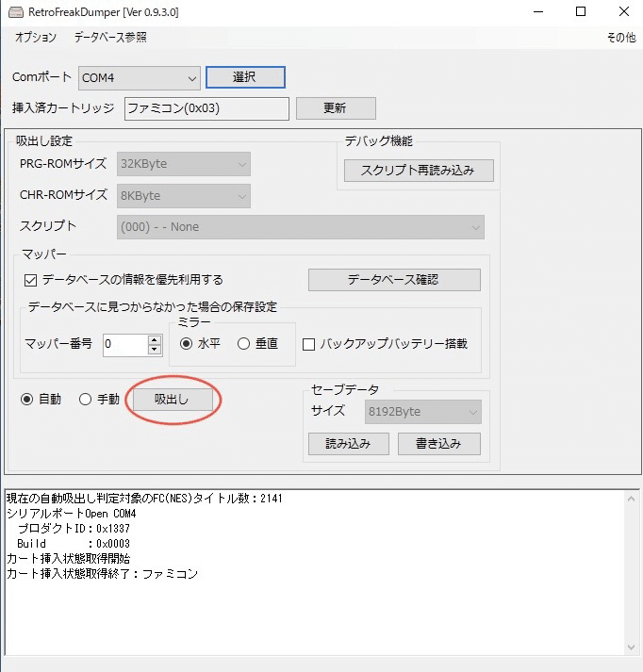Click the マッパー番号 number field

point(125,345)
